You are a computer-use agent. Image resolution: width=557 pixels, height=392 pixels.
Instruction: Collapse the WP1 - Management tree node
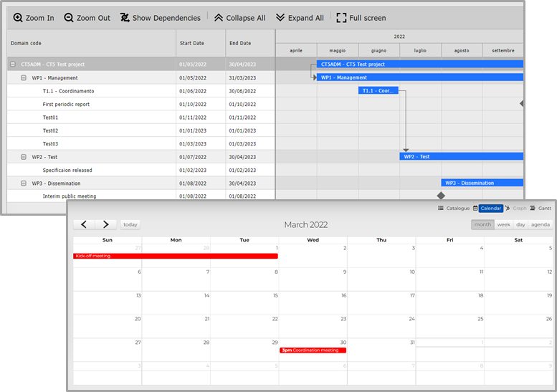tap(24, 77)
